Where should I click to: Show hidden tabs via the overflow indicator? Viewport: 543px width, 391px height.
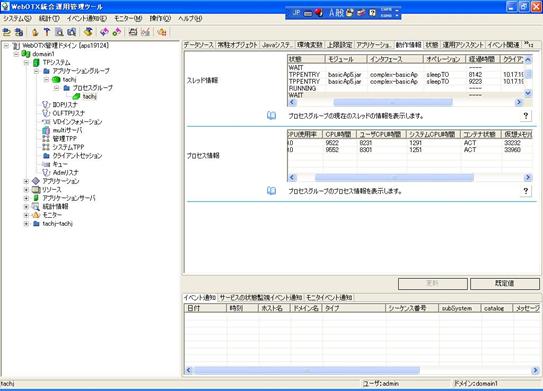528,44
